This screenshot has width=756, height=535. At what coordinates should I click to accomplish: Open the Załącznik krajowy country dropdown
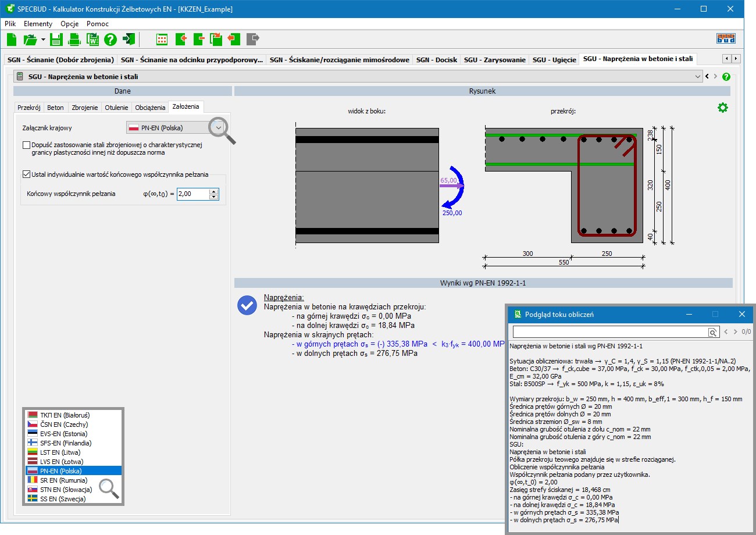pos(218,128)
